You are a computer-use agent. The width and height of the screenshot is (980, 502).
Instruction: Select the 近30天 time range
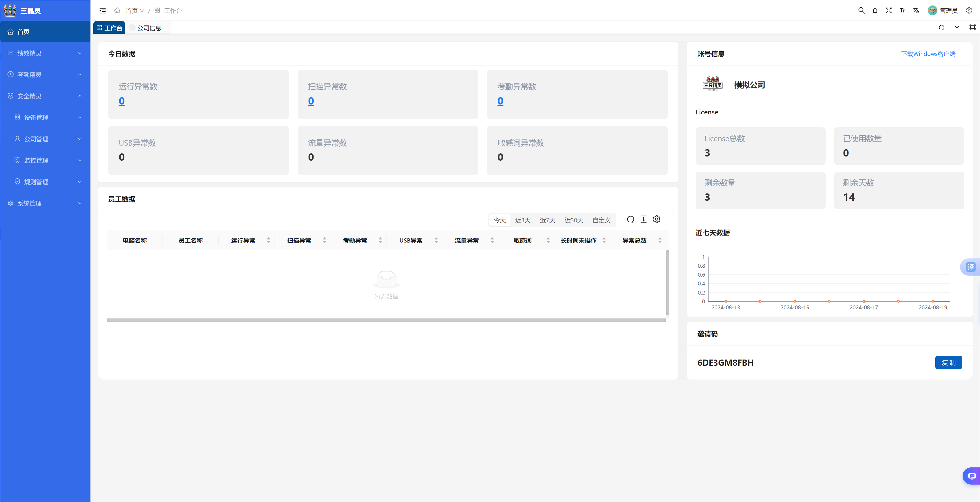pyautogui.click(x=573, y=220)
